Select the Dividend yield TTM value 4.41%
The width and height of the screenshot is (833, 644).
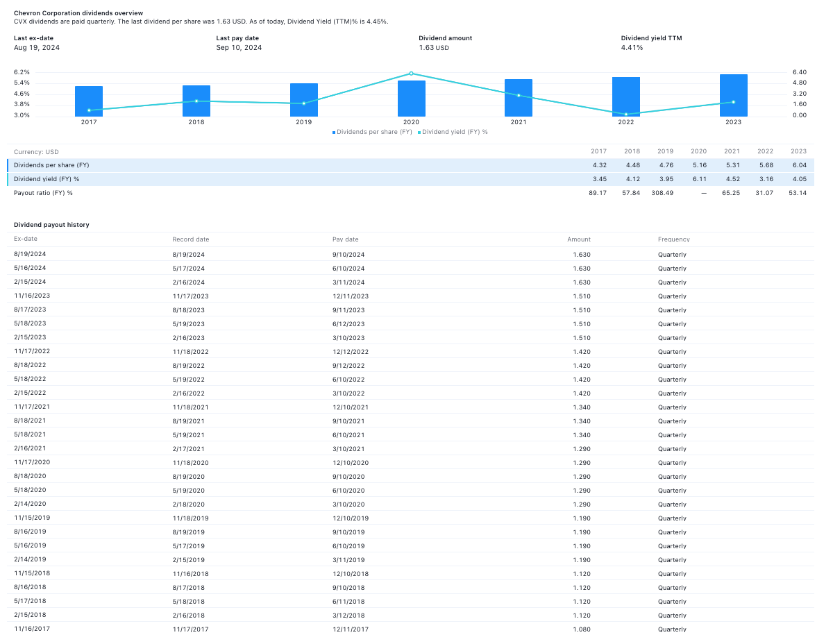632,48
